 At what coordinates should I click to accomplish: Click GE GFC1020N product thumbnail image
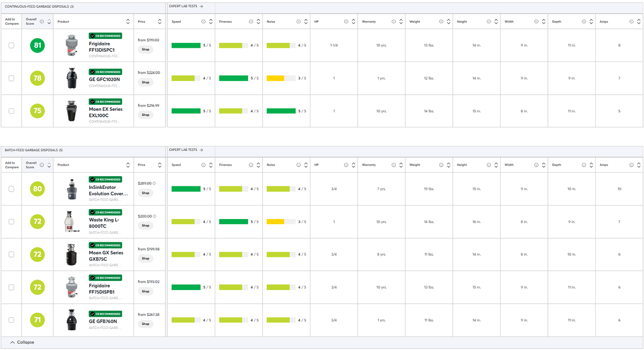point(72,78)
